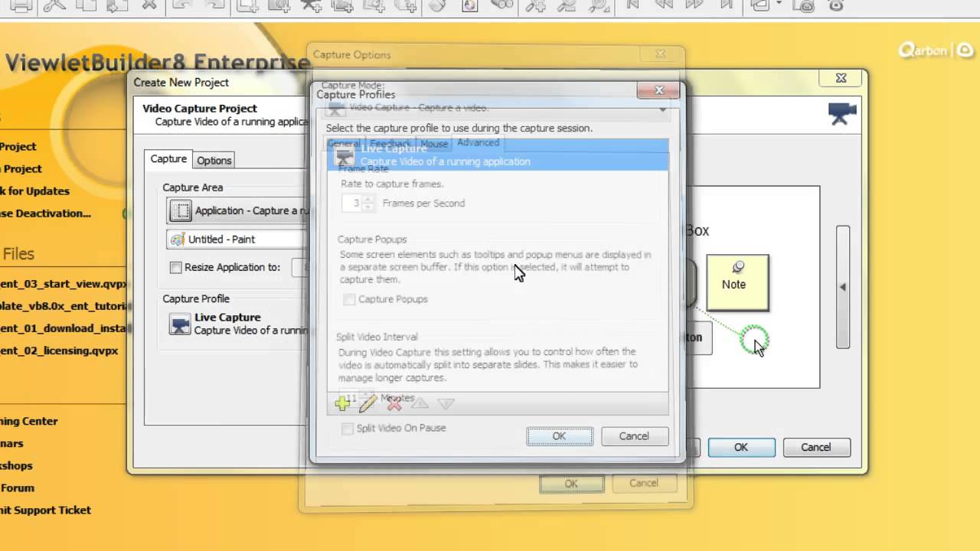Image resolution: width=980 pixels, height=551 pixels.
Task: Open the Forum link in sidebar
Action: [17, 487]
